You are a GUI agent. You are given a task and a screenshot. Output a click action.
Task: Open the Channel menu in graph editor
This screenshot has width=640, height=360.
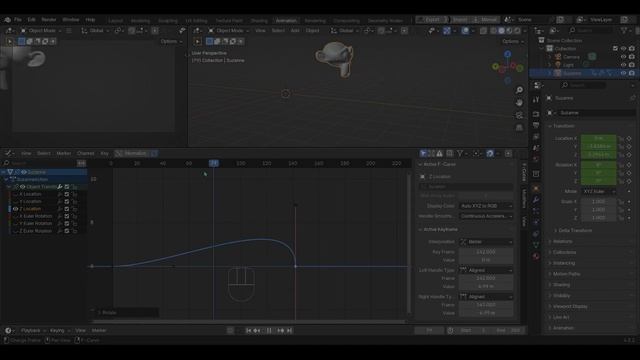[85, 153]
